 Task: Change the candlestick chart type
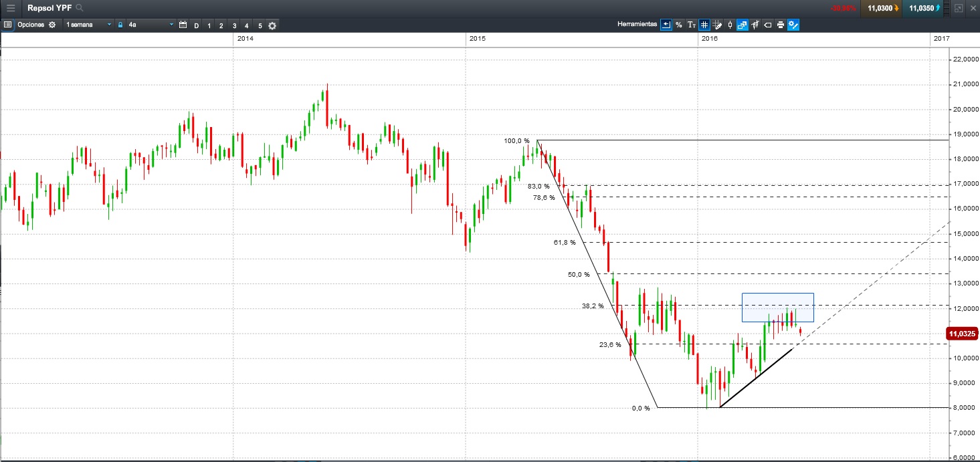click(x=730, y=25)
